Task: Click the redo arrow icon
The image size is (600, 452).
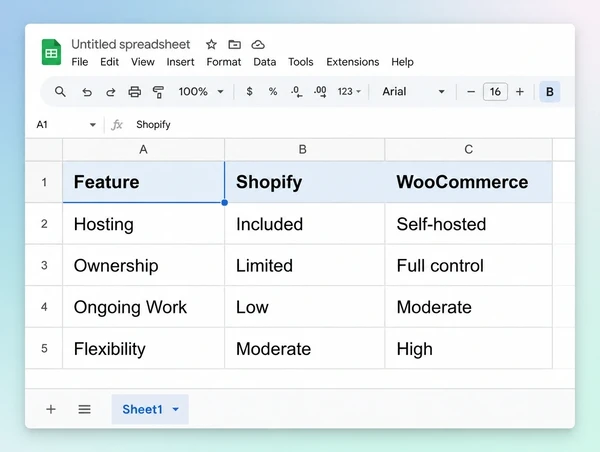Action: pos(111,92)
